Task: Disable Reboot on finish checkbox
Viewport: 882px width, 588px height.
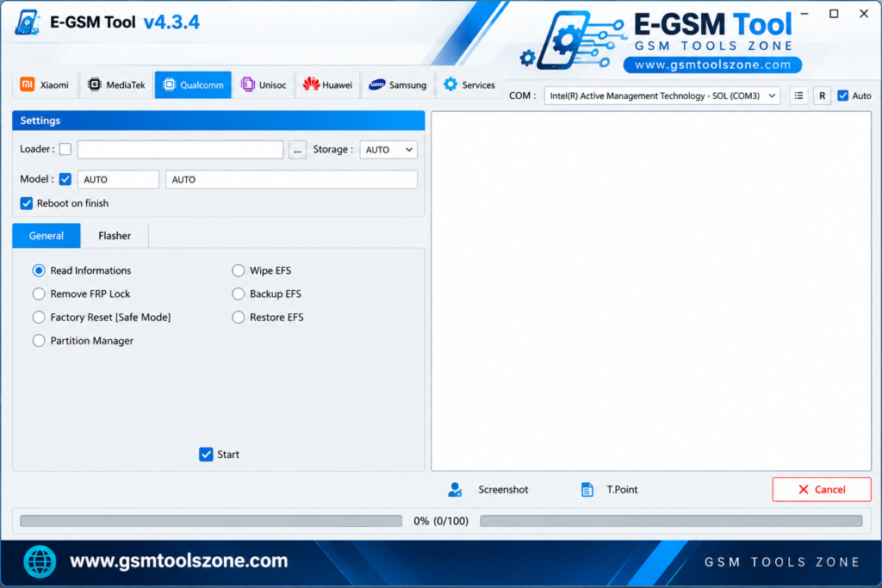Action: (27, 203)
